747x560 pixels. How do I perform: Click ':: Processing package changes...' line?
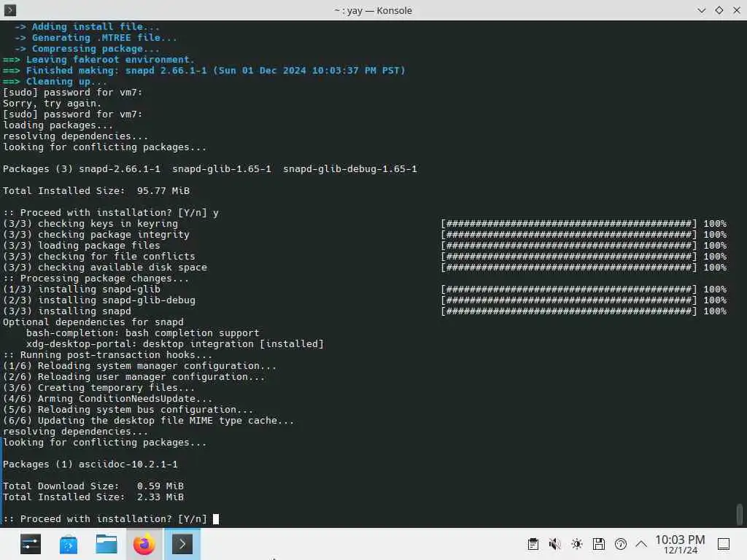click(96, 278)
